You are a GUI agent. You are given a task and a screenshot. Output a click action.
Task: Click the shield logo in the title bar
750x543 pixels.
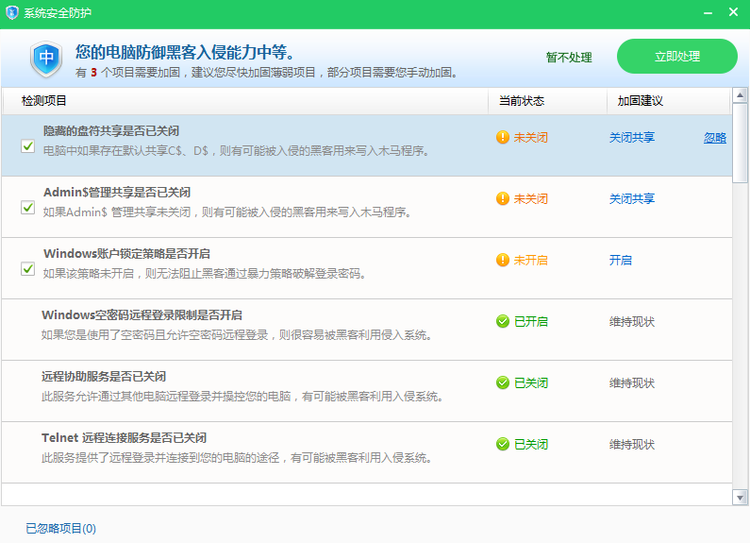(x=12, y=13)
